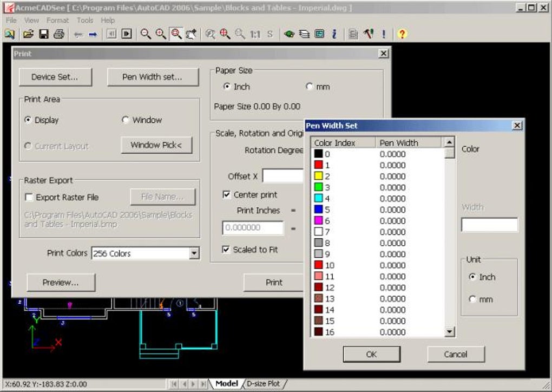Viewport: 552px width, 392px height.
Task: Click the pen list scroll up arrow
Action: 450,142
